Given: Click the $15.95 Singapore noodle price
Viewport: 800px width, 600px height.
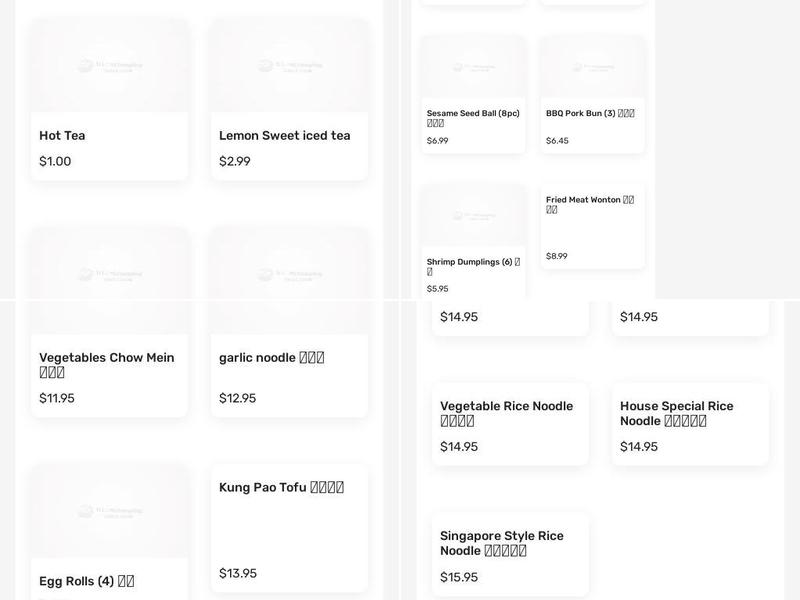Looking at the screenshot, I should (459, 577).
